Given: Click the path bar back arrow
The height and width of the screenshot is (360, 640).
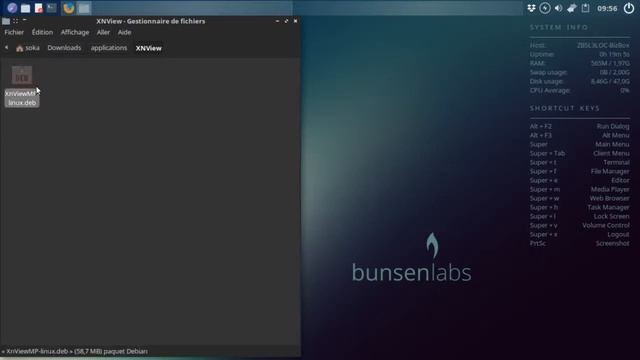Looking at the screenshot, I should click(7, 48).
